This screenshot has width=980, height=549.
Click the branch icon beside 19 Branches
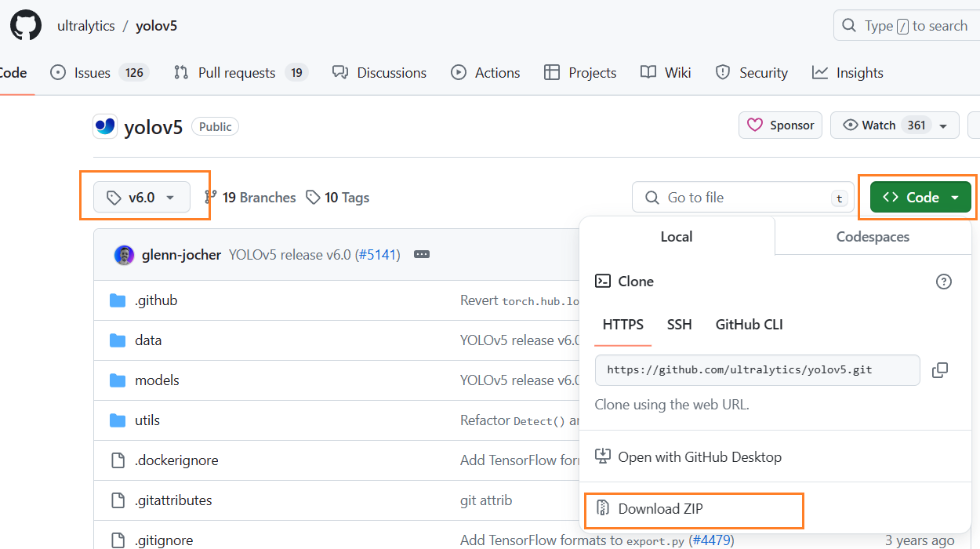[209, 197]
